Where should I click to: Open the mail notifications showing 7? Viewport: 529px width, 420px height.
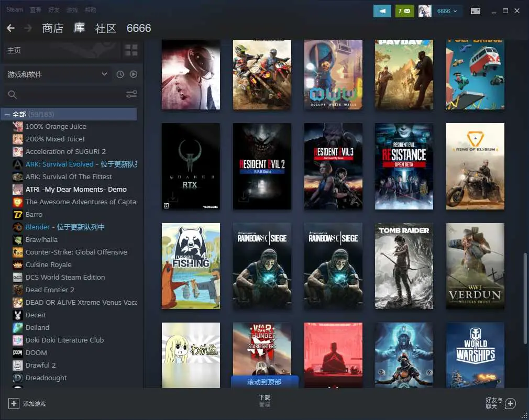tap(404, 11)
